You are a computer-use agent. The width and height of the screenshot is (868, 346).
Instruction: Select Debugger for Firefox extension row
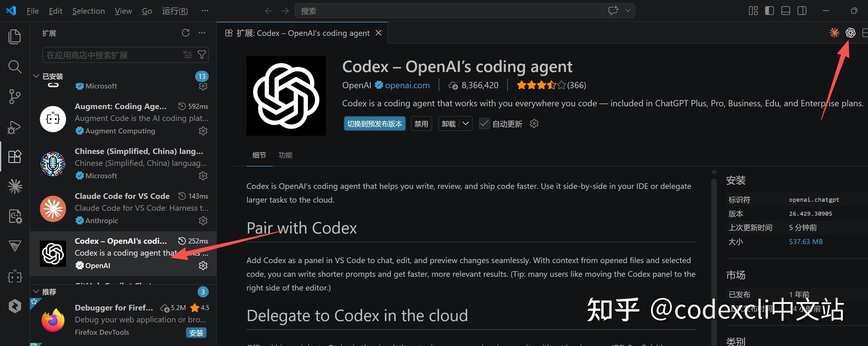123,320
